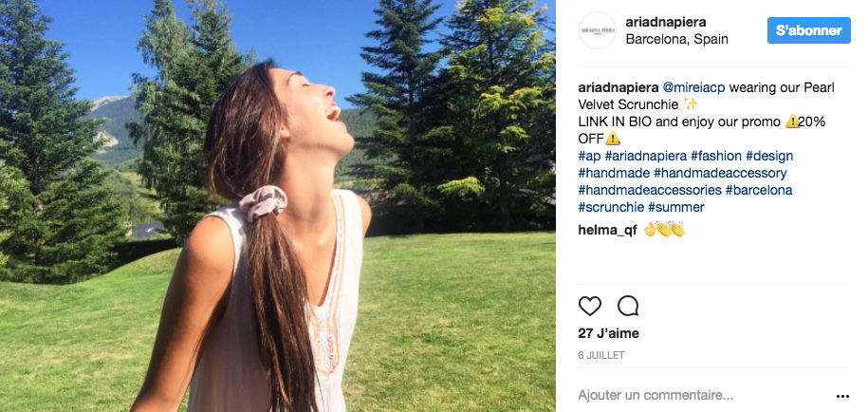Click the comment speech bubble icon

[x=628, y=306]
